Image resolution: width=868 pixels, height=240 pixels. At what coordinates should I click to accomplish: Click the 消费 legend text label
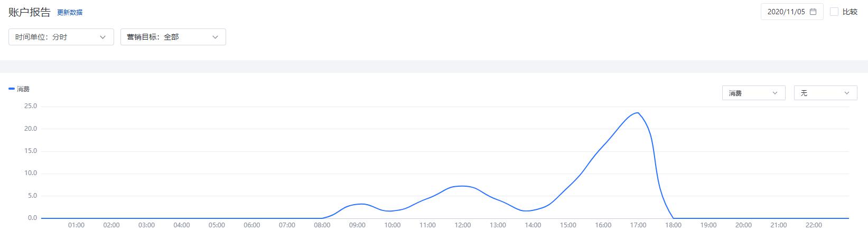23,89
